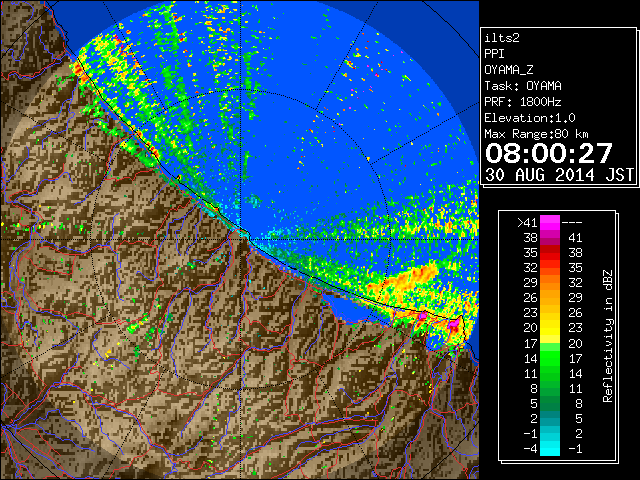Screen dimensions: 640x480
Task: Click the Task: OYAMA line
Action: tap(523, 86)
